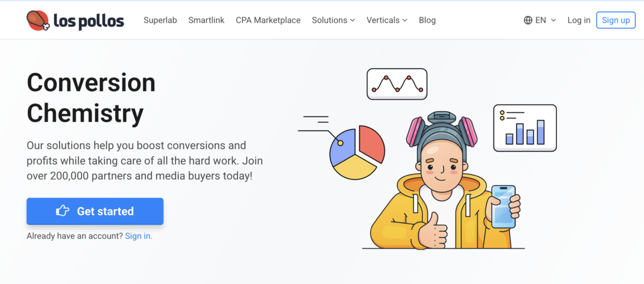Click the thumbs-up icon on Get started
The image size is (644, 284).
63,211
